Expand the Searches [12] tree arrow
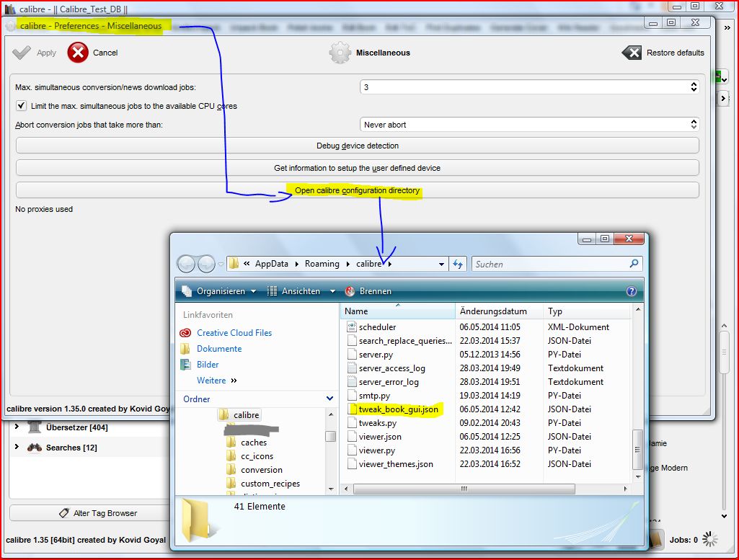Image resolution: width=739 pixels, height=560 pixels. pos(17,447)
